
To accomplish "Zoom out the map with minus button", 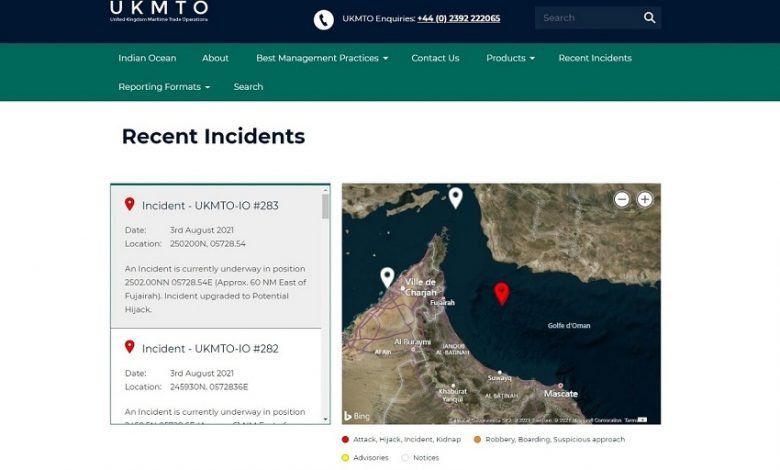I will pos(622,200).
